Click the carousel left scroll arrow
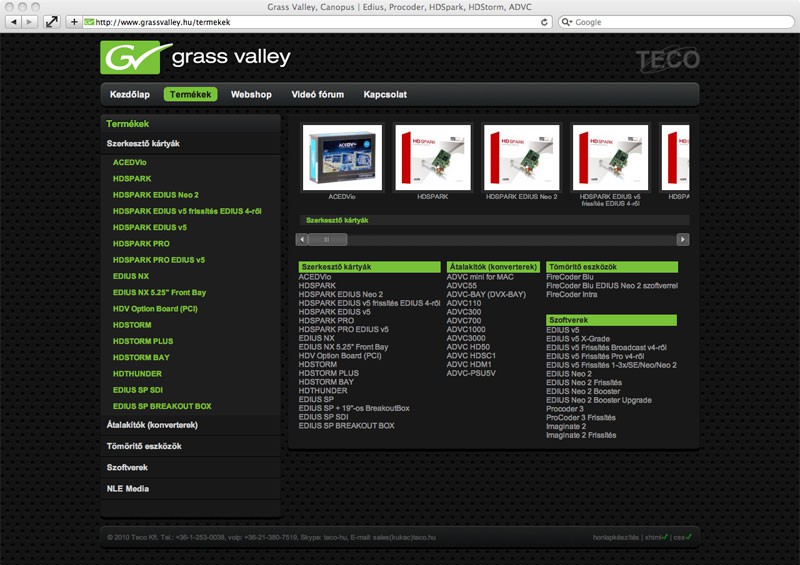 pos(302,239)
